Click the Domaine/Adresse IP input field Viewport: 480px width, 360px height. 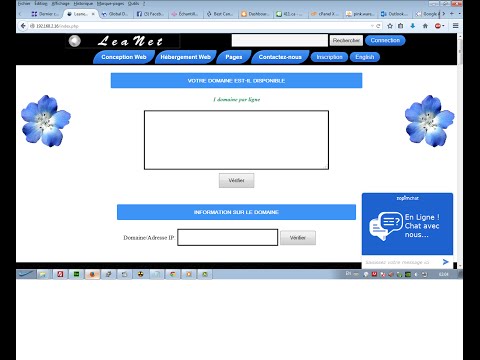click(x=227, y=237)
